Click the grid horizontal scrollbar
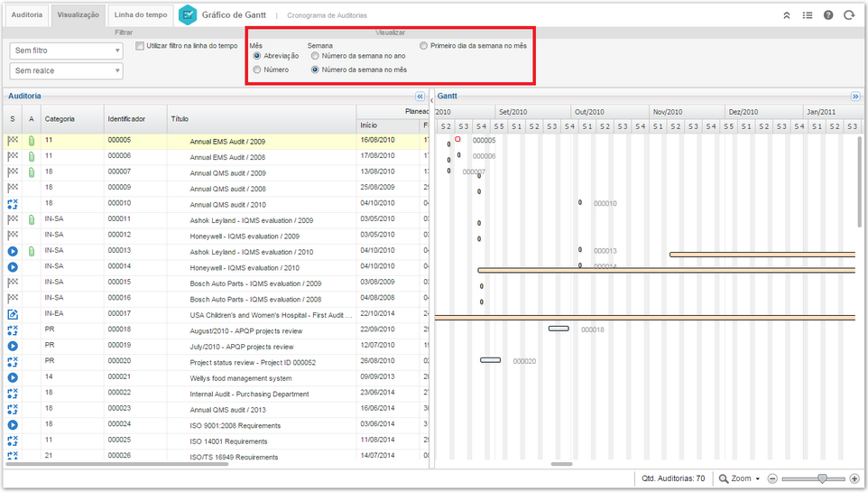Viewport: 868px width, 492px height. point(116,464)
